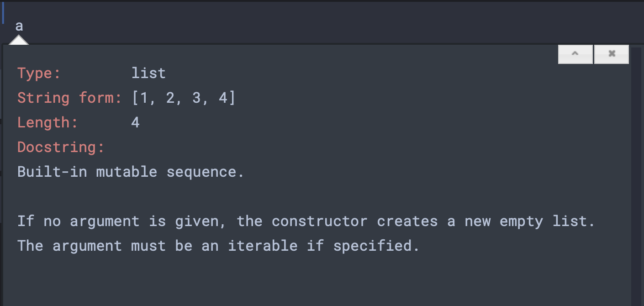Screen dimensions: 644x306
Task: Click the 'Type:' field label
Action: (39, 73)
